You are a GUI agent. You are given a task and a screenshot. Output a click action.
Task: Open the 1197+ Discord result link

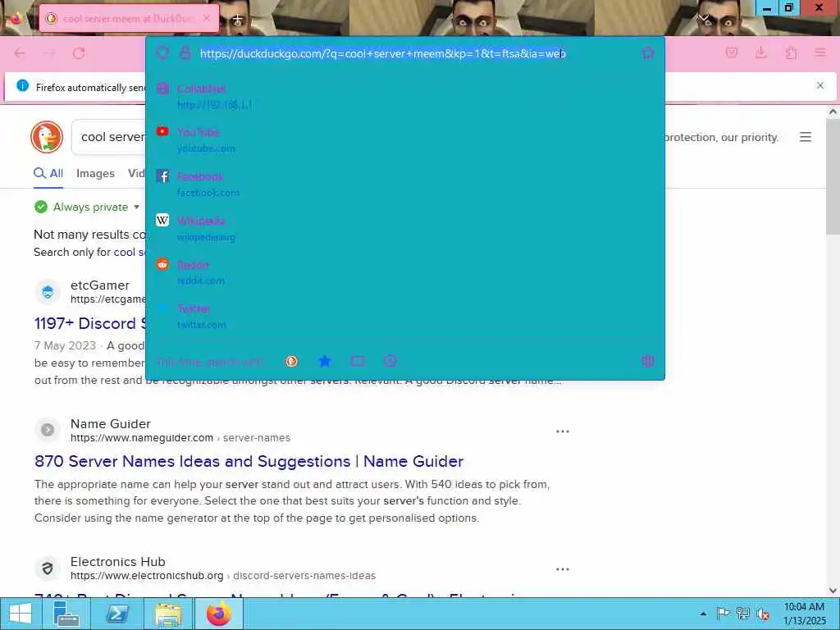[91, 323]
